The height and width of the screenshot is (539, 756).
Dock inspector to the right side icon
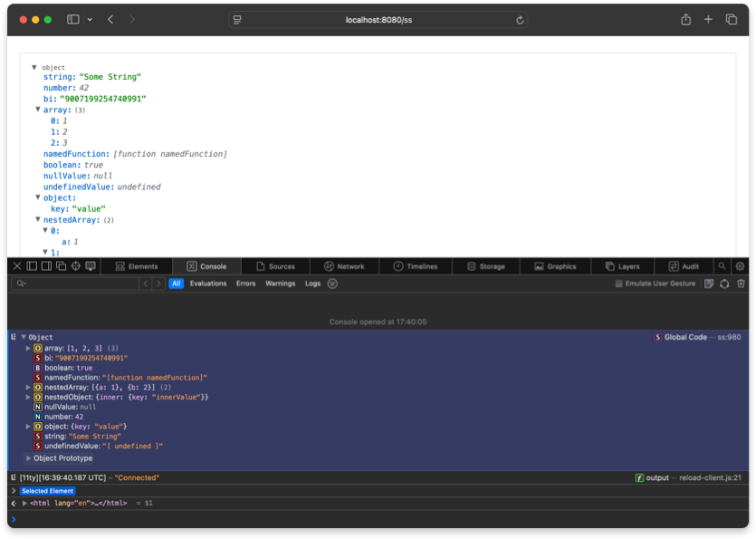[x=47, y=266]
